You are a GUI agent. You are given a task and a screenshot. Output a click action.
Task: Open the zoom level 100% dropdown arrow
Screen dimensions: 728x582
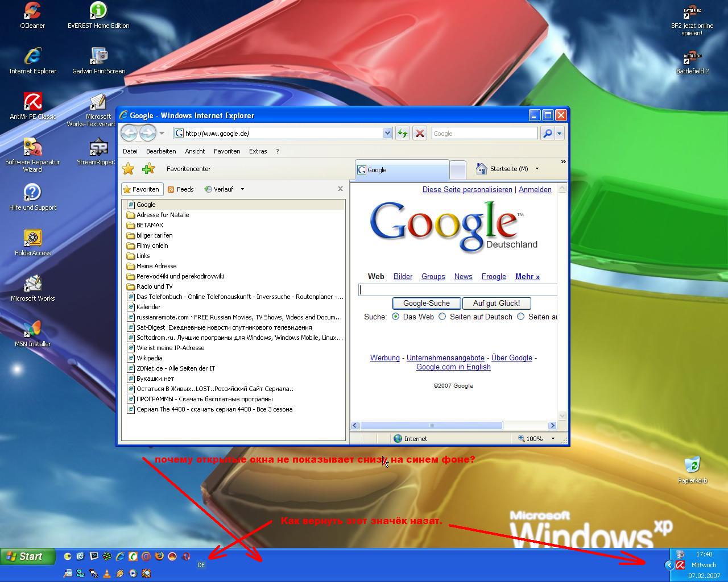pyautogui.click(x=553, y=439)
